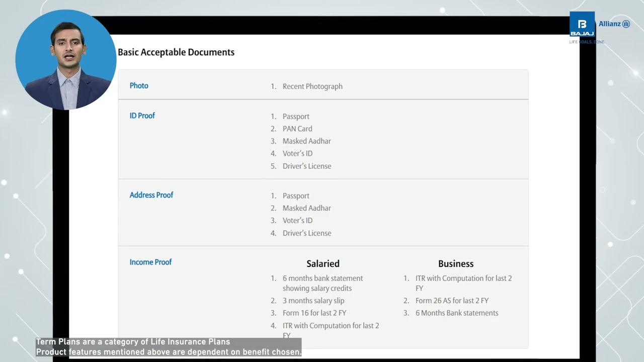
Task: Select 'Masked Aadhar' under Address Proof
Action: click(307, 208)
